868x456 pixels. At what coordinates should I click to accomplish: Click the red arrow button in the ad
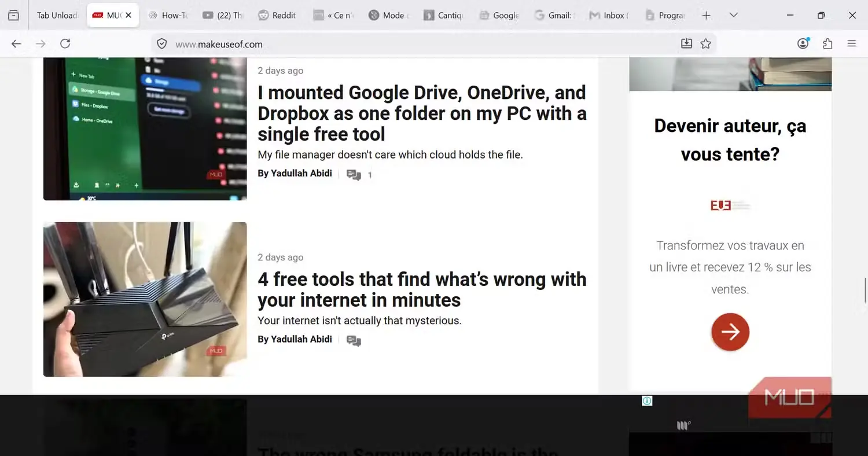tap(730, 332)
